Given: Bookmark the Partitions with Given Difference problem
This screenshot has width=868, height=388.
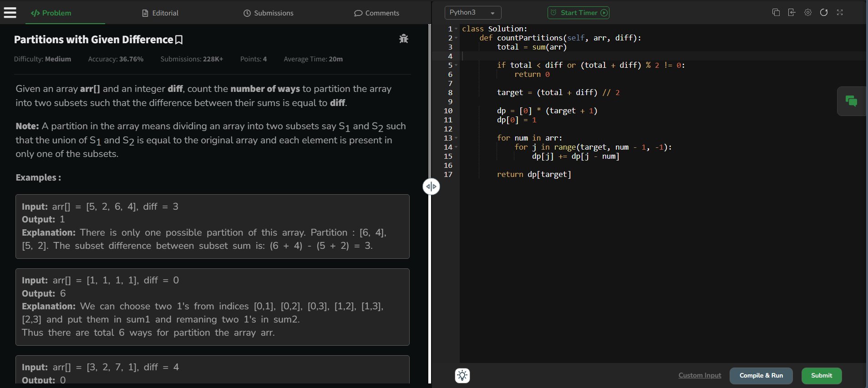Looking at the screenshot, I should pos(179,40).
